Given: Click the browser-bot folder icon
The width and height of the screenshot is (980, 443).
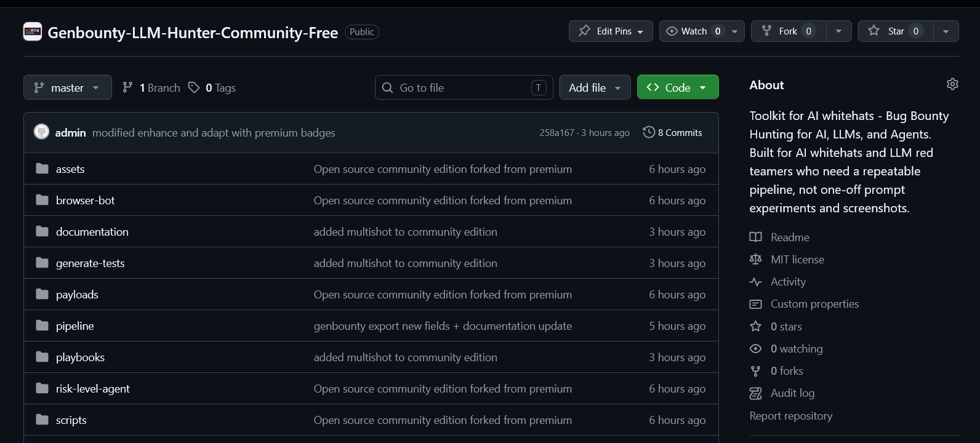Looking at the screenshot, I should pos(42,200).
